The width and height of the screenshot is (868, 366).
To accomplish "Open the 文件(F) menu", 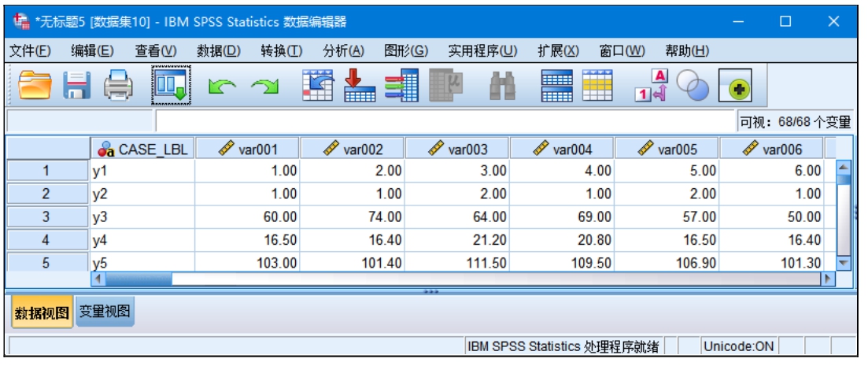I will coord(30,51).
